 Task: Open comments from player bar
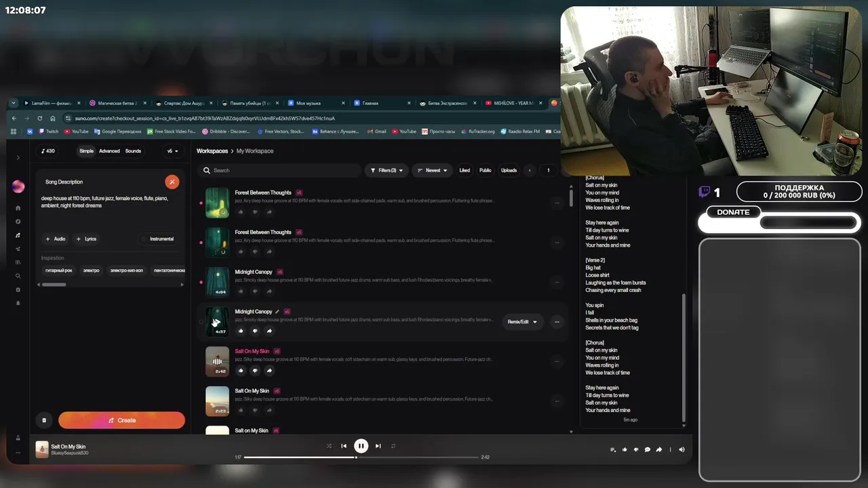coord(647,449)
